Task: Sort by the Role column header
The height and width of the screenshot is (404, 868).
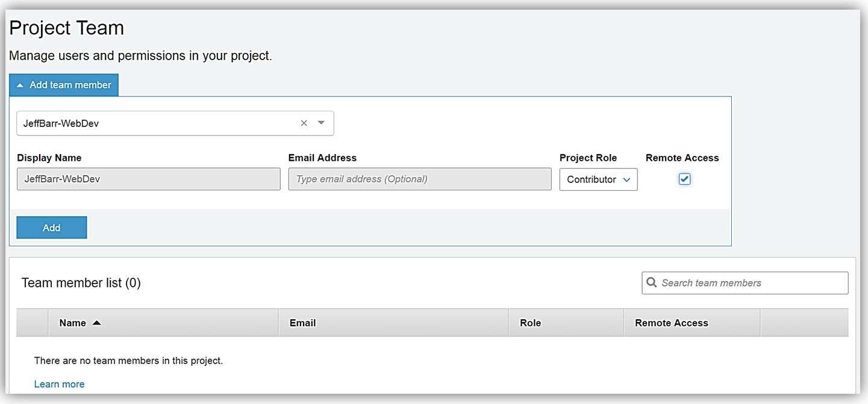Action: [x=530, y=323]
